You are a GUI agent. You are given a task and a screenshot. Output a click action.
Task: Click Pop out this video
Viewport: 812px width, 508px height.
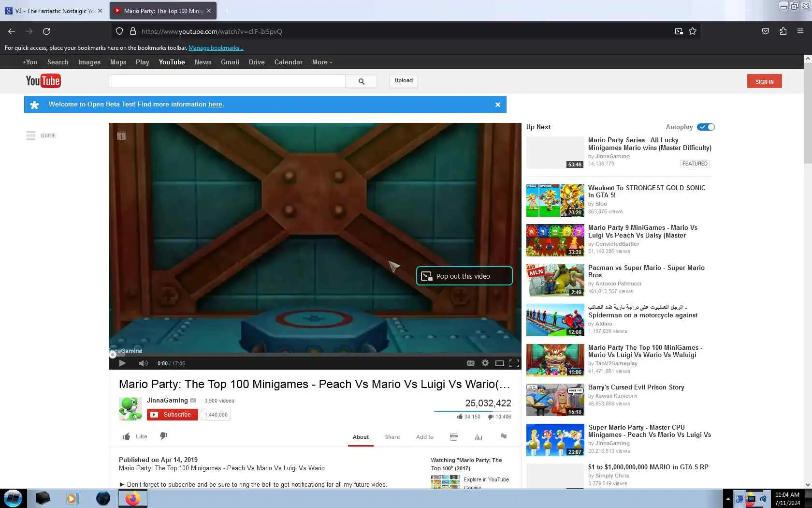[464, 276]
